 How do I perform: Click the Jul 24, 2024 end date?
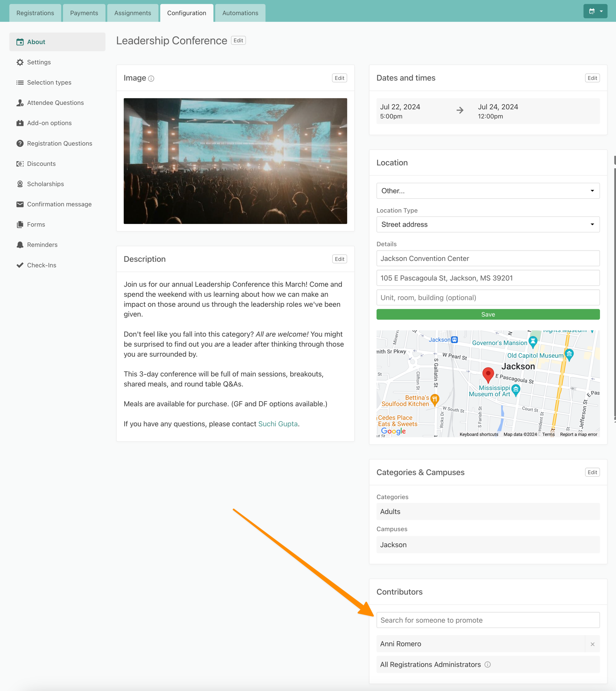coord(498,107)
